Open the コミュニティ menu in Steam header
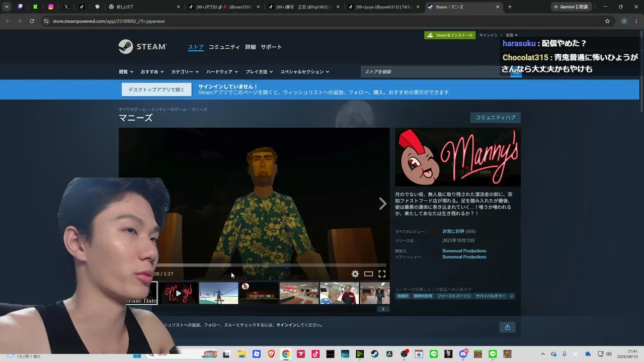Screen dimensions: 644x362 (x=224, y=47)
